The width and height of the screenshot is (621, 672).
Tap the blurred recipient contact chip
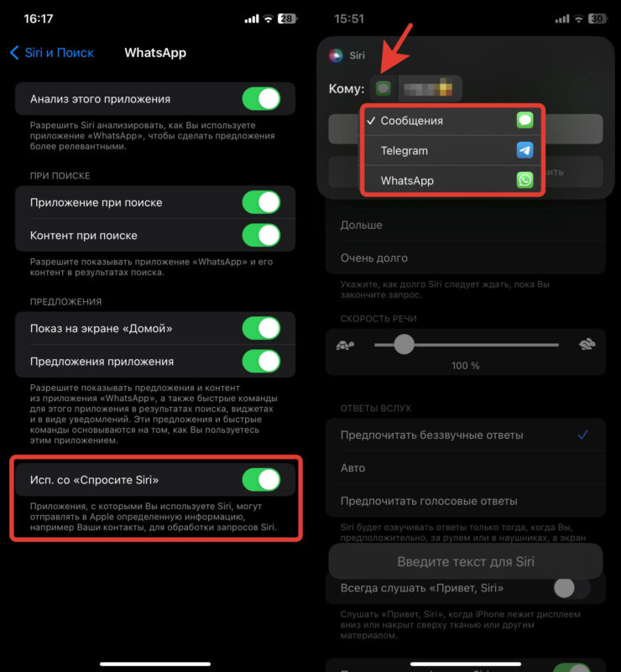[x=430, y=88]
